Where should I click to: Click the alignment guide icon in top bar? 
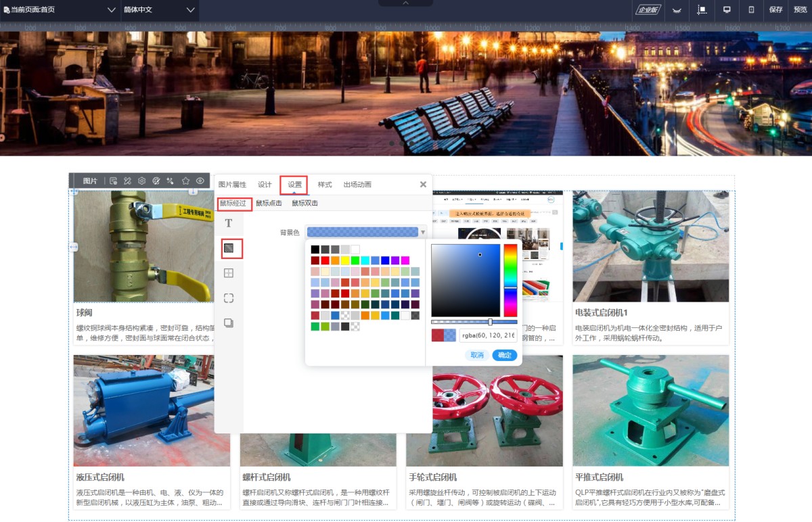(x=702, y=10)
